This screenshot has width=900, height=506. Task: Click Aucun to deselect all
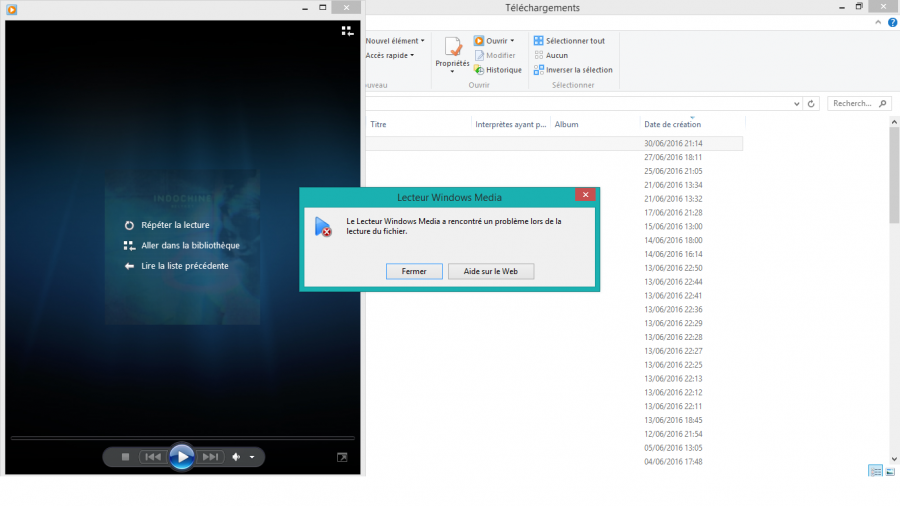pyautogui.click(x=551, y=56)
